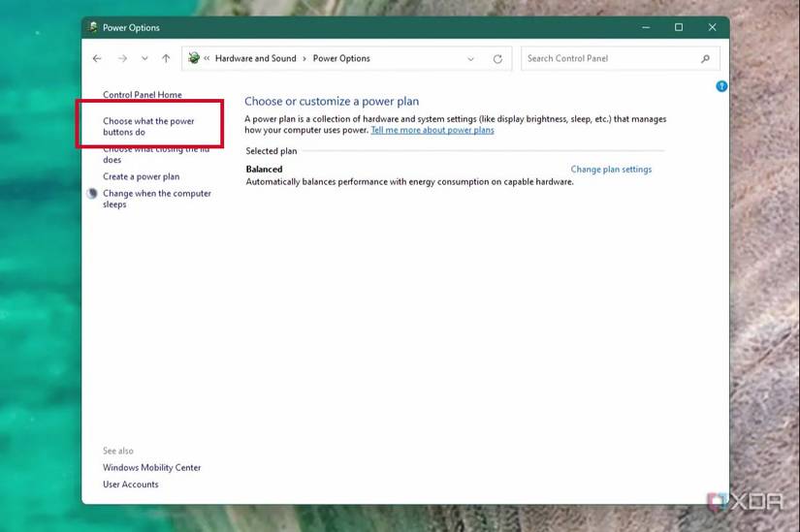Go up one level with up arrow
The image size is (800, 532).
tap(166, 59)
